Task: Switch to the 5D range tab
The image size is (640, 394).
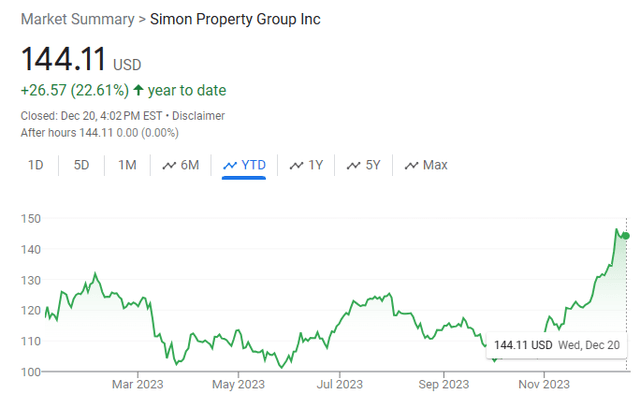Action: point(81,165)
